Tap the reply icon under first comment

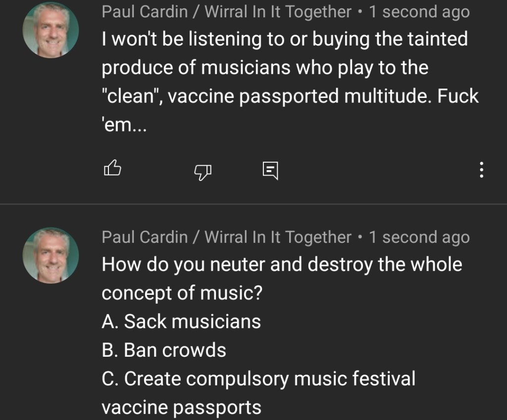(x=270, y=170)
